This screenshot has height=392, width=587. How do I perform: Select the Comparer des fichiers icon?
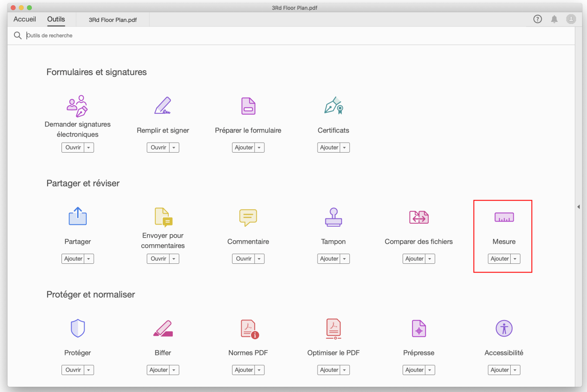click(x=419, y=217)
